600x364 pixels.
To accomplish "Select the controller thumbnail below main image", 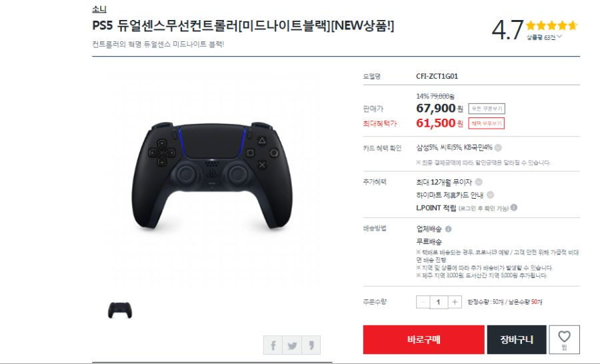I will tap(120, 310).
